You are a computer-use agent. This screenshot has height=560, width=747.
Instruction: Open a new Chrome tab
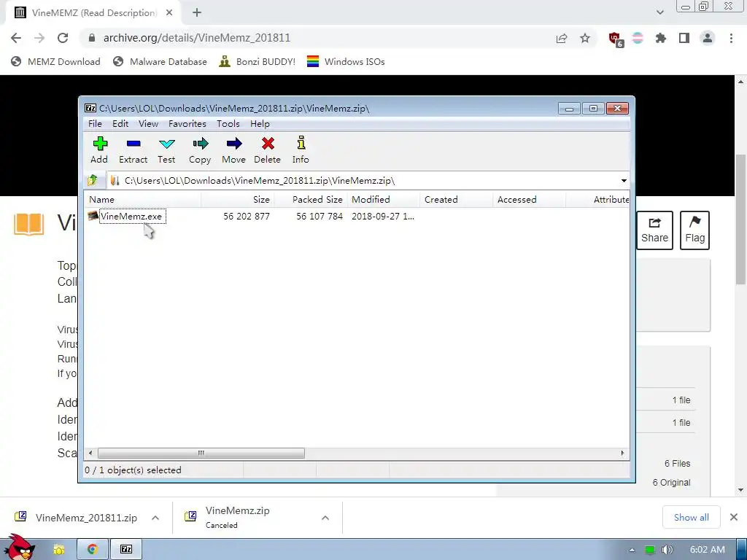coord(197,13)
